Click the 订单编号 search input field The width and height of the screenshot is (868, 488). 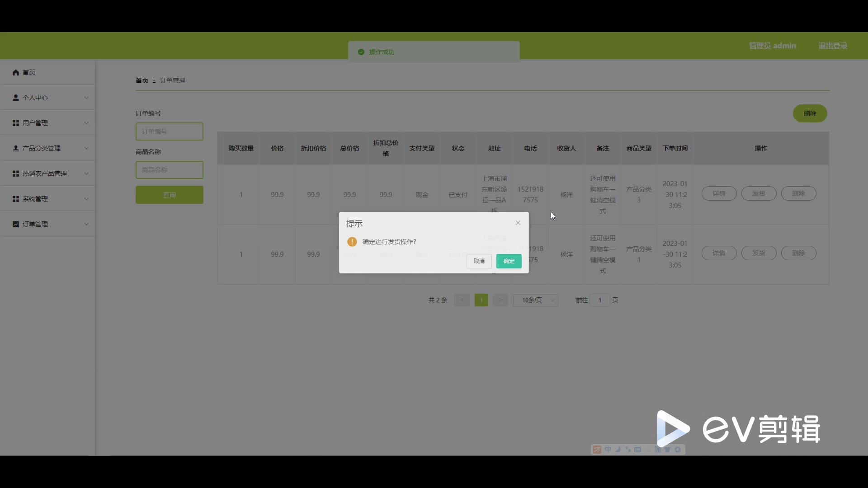point(169,131)
